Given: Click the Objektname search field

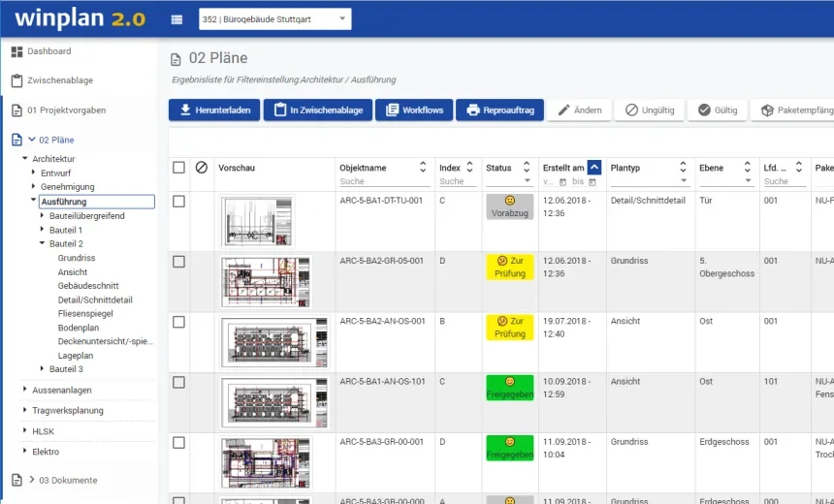Looking at the screenshot, I should click(385, 181).
